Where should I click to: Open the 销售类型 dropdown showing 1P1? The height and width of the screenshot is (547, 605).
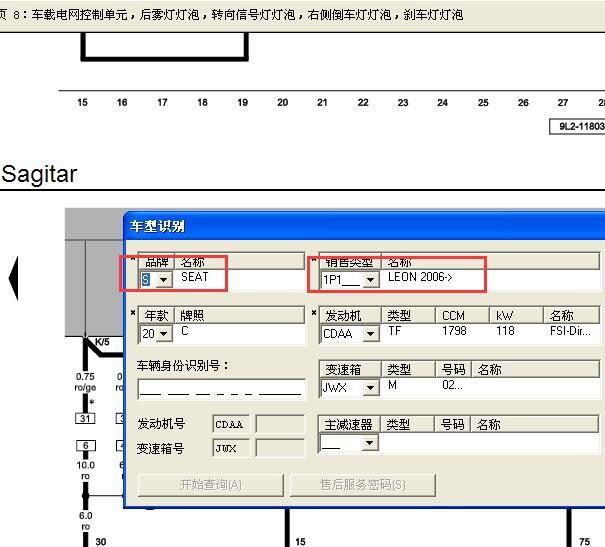(x=370, y=280)
